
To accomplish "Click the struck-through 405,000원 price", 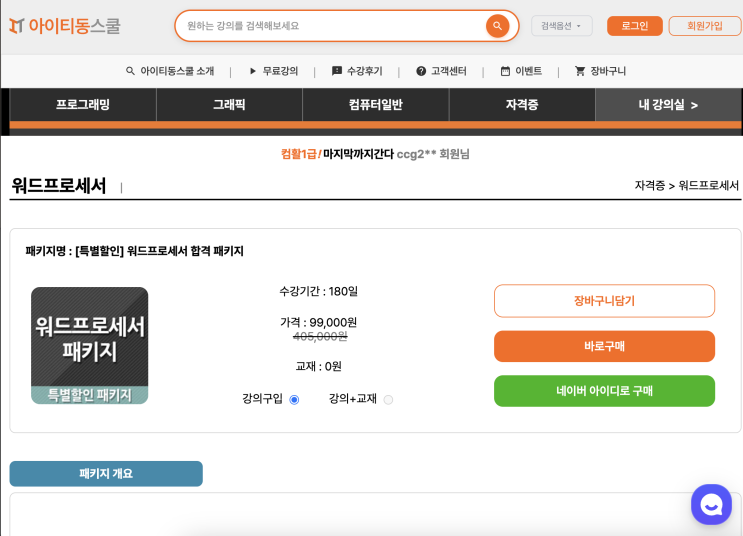I will (x=320, y=336).
